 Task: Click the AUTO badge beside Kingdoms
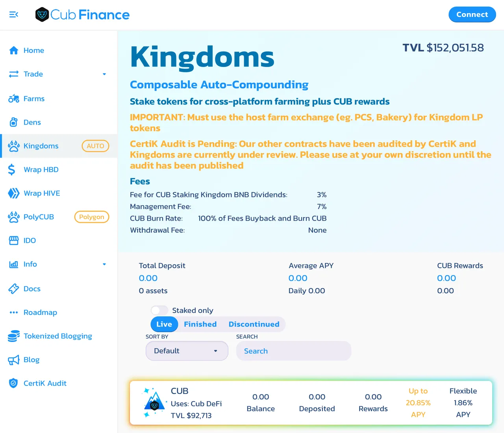click(95, 146)
